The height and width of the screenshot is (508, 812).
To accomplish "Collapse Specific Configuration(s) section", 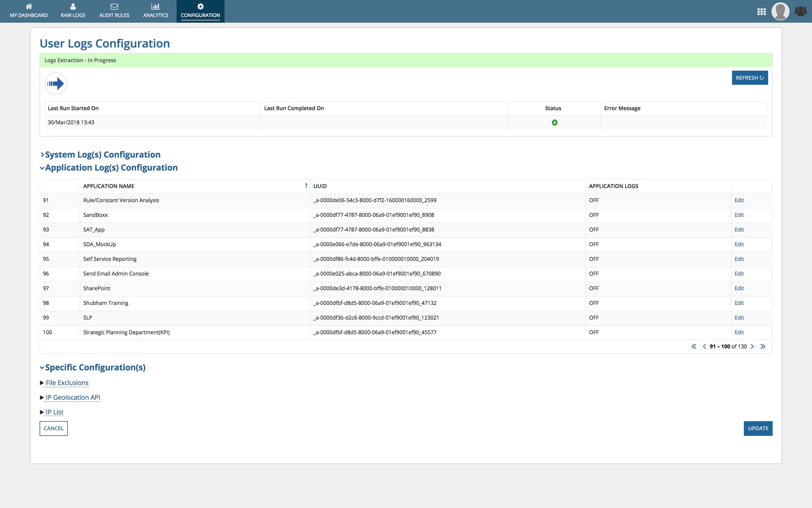I will 93,367.
